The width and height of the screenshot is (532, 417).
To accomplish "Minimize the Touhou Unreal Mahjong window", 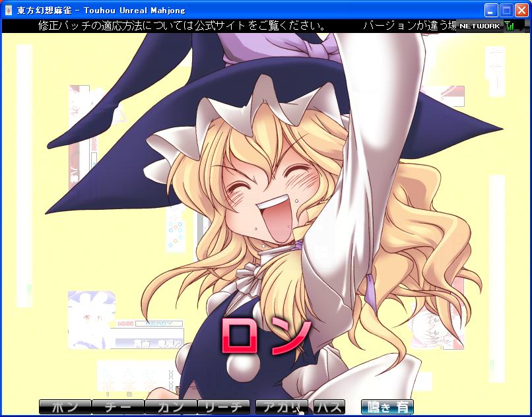I will [490, 11].
